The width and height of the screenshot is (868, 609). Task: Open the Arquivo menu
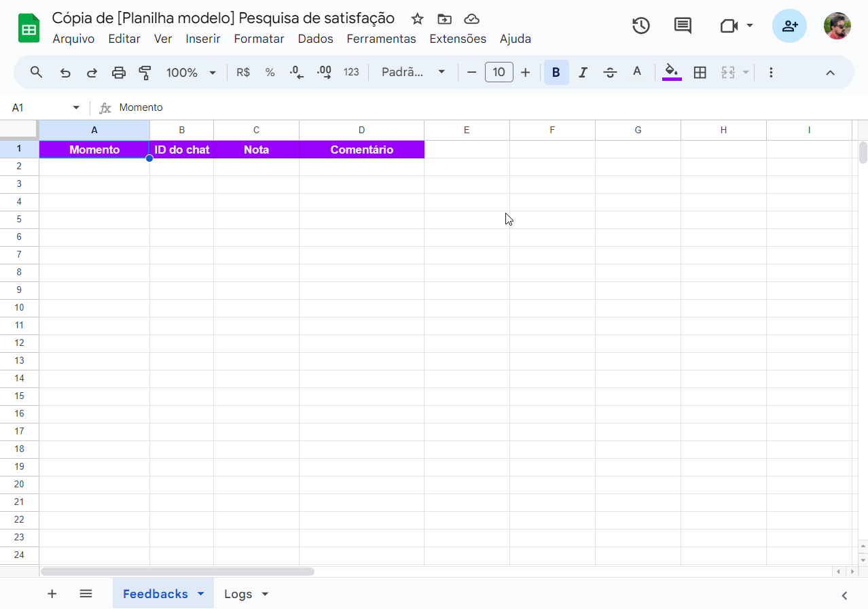pos(73,39)
